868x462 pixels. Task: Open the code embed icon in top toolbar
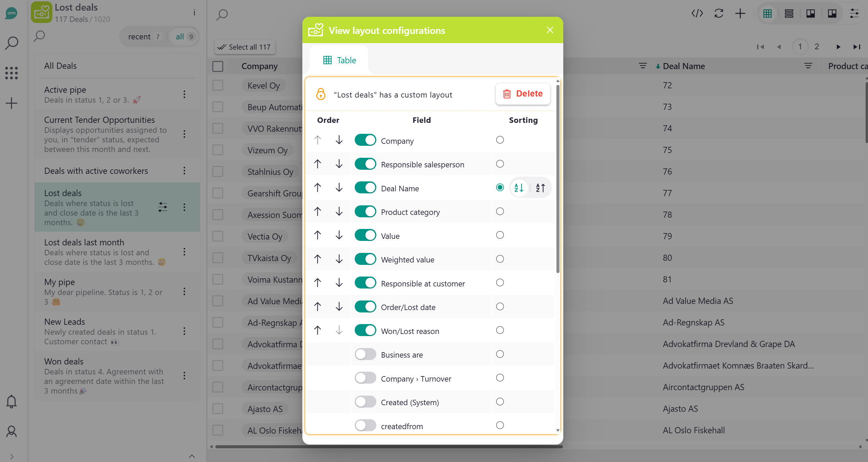click(697, 13)
